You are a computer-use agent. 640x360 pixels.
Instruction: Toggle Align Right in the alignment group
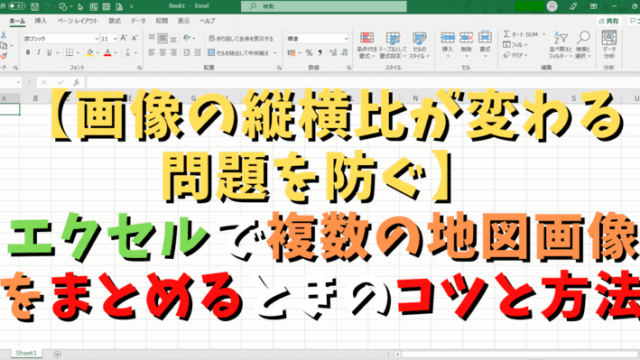coord(173,53)
